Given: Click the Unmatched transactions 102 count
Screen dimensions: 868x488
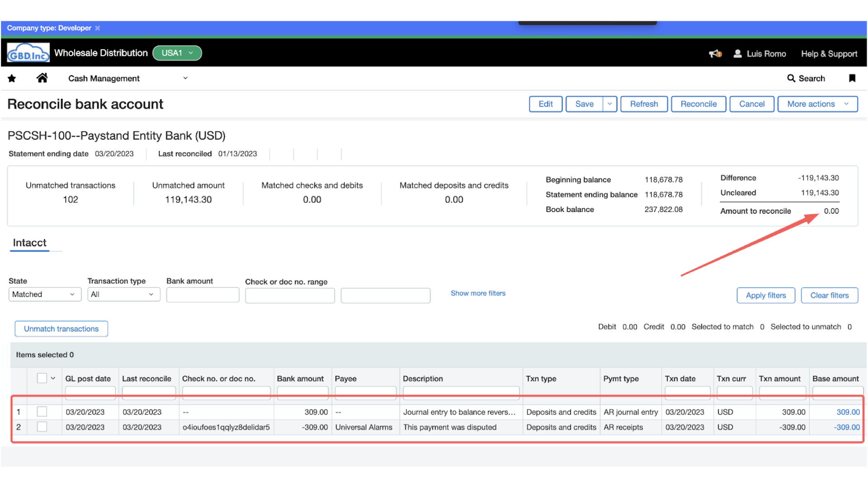Looking at the screenshot, I should [71, 199].
